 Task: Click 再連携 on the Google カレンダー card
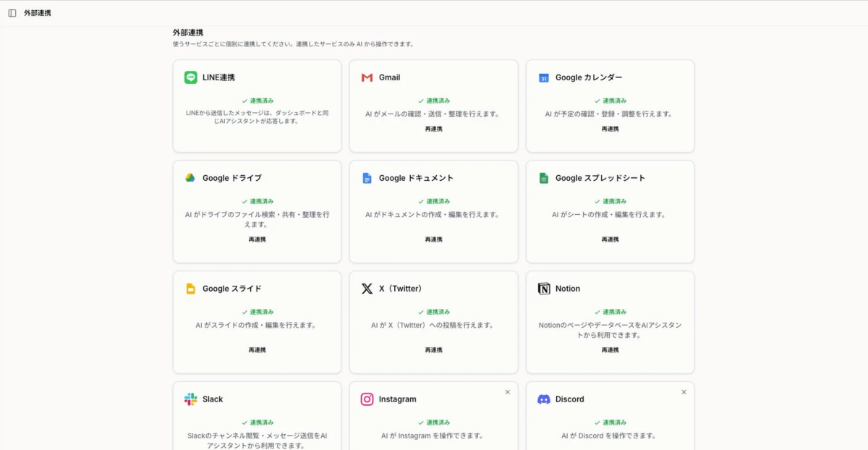click(x=610, y=129)
